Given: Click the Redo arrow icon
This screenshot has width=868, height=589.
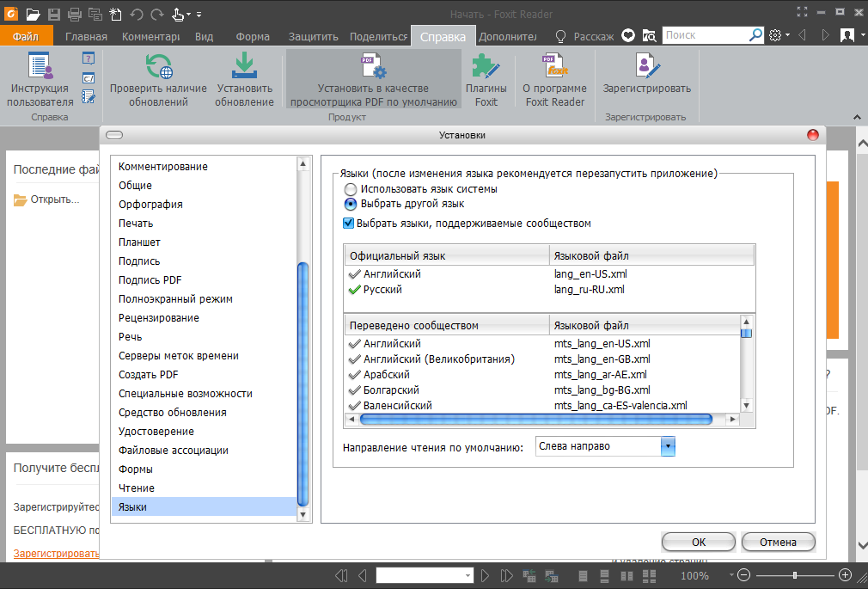Looking at the screenshot, I should (157, 14).
